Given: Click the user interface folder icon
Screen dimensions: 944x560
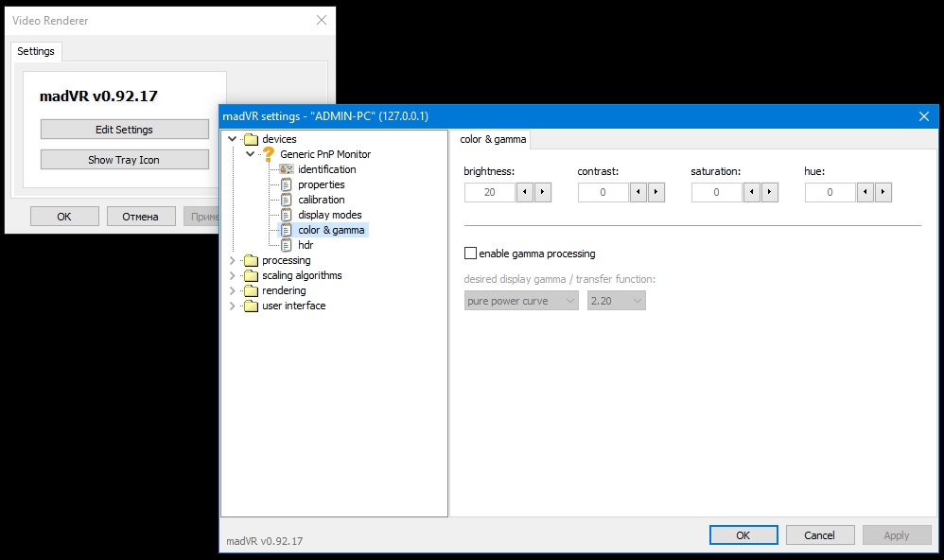Looking at the screenshot, I should click(251, 306).
